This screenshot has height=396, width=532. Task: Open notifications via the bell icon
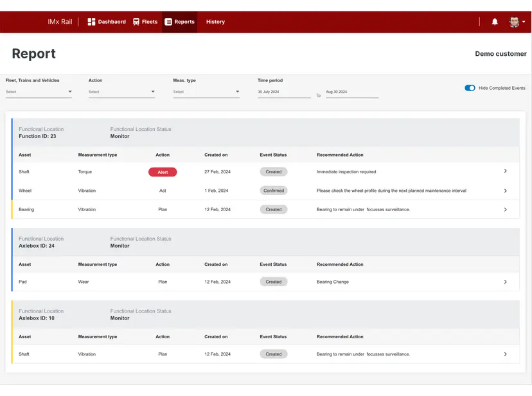[494, 21]
